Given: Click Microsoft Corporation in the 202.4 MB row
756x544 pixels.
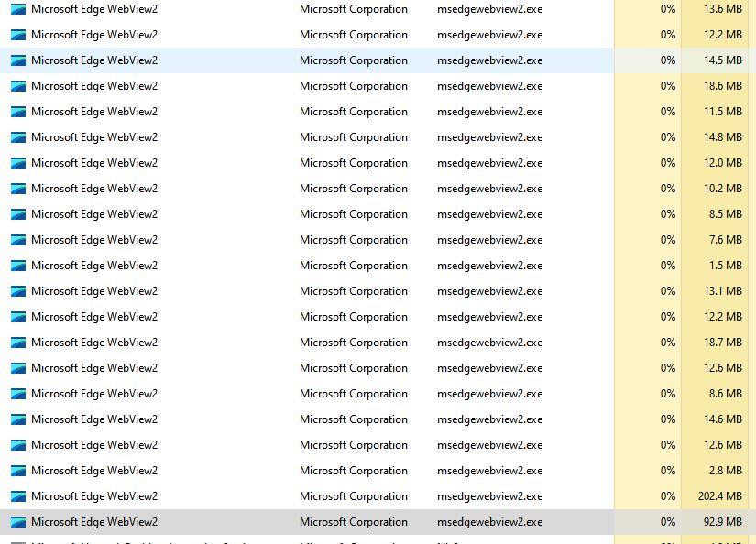Looking at the screenshot, I should (x=354, y=496).
